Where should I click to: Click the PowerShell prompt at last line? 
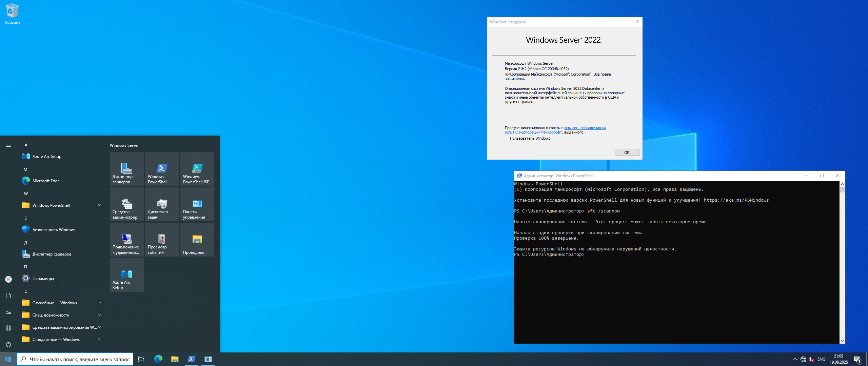click(549, 255)
